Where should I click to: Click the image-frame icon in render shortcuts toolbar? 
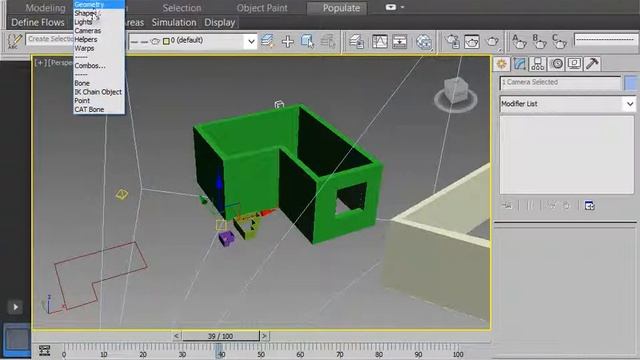tap(380, 41)
